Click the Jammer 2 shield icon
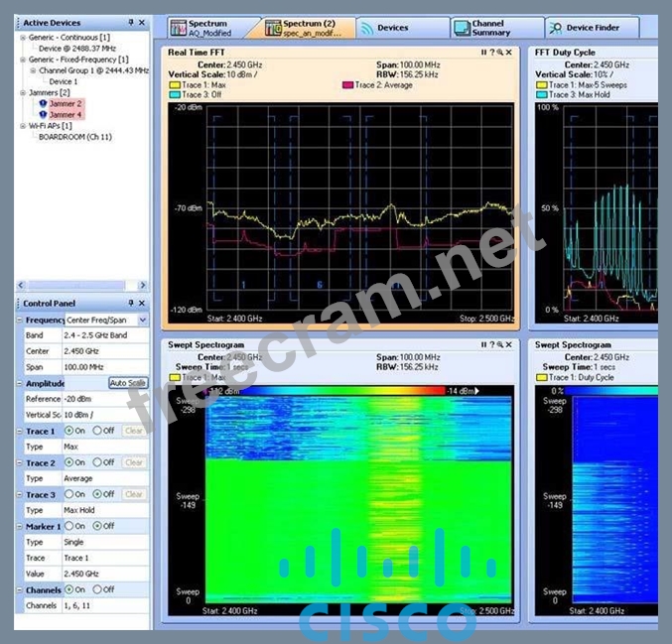Viewport: 672px width, 644px height. [x=43, y=103]
